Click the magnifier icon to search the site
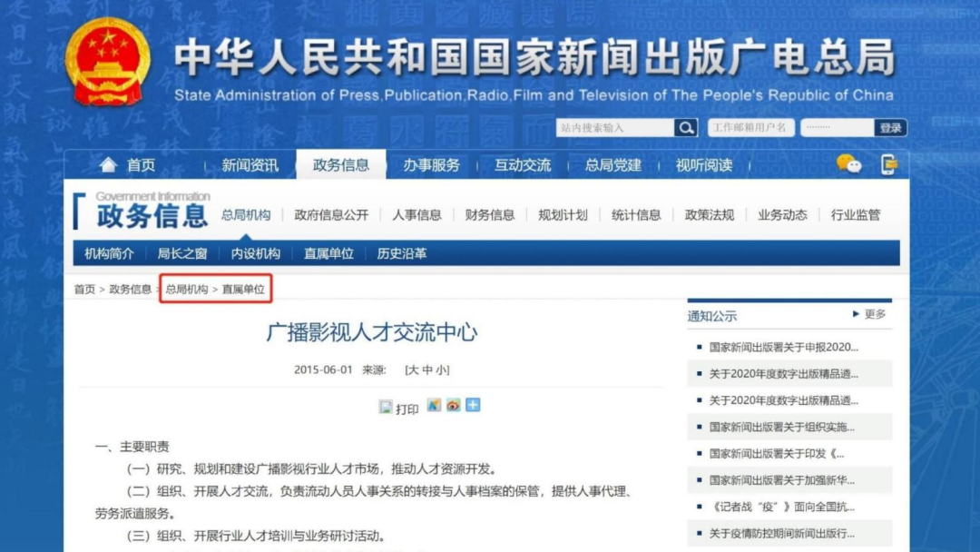The image size is (980, 552). tap(685, 127)
